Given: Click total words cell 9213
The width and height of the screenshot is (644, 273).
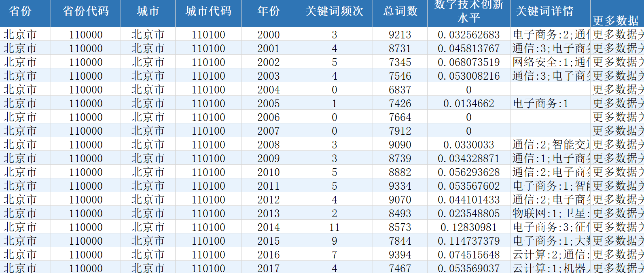Looking at the screenshot, I should coord(400,35).
